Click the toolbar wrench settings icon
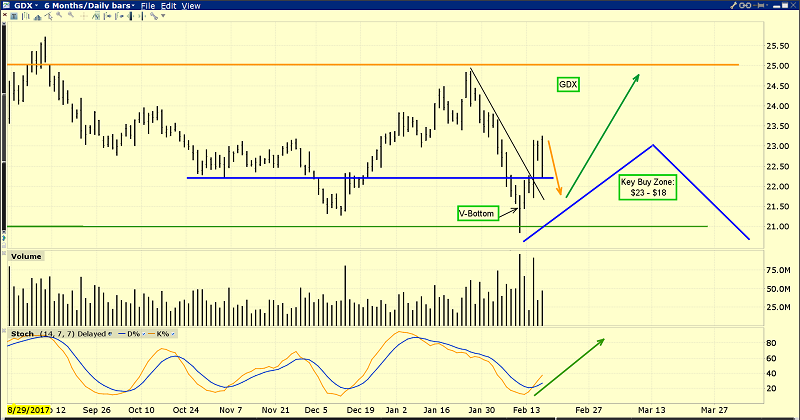Screen dimensions: 800x420 (154, 16)
